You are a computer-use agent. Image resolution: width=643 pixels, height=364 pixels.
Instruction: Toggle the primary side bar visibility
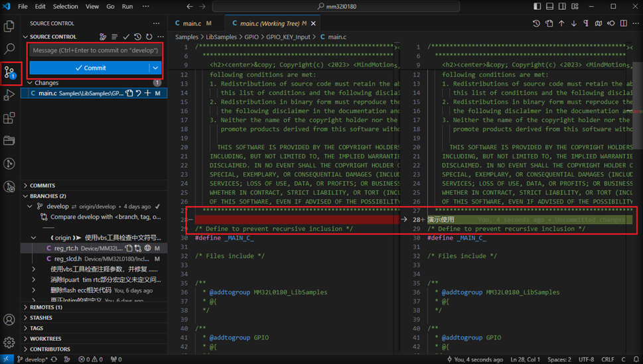(x=537, y=7)
